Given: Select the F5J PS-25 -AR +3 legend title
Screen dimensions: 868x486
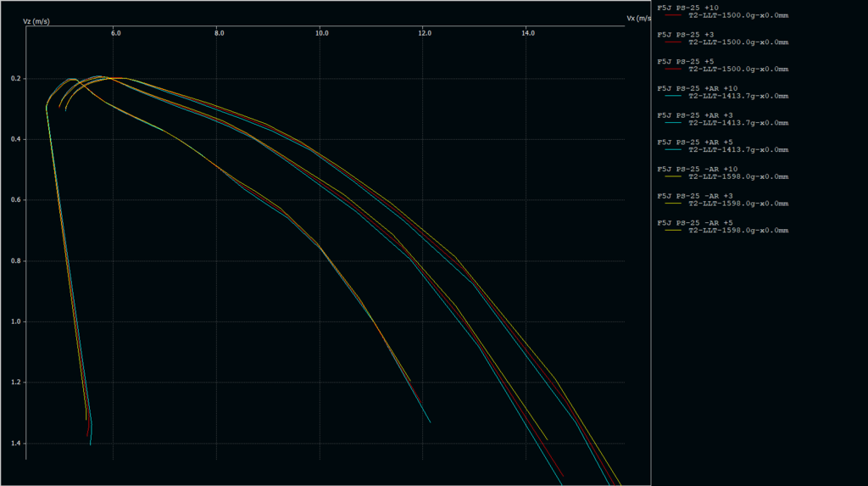Looking at the screenshot, I should [696, 196].
